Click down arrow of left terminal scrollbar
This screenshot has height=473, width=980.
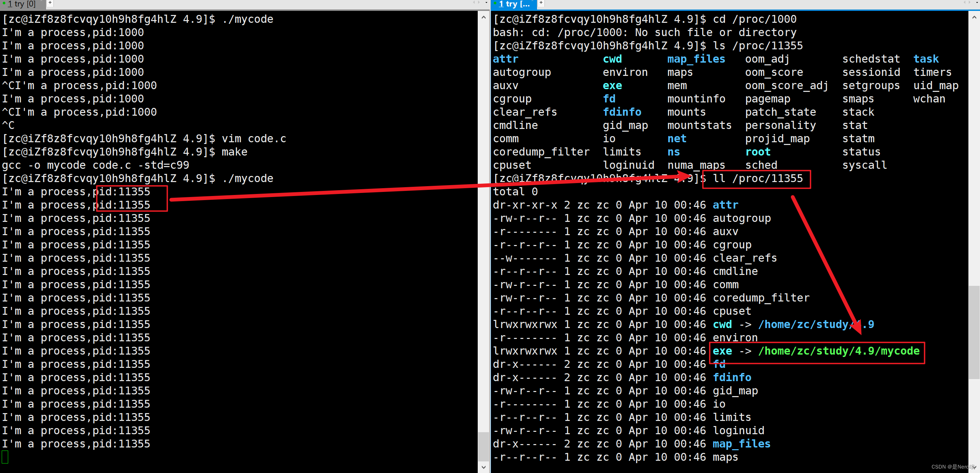[x=483, y=467]
